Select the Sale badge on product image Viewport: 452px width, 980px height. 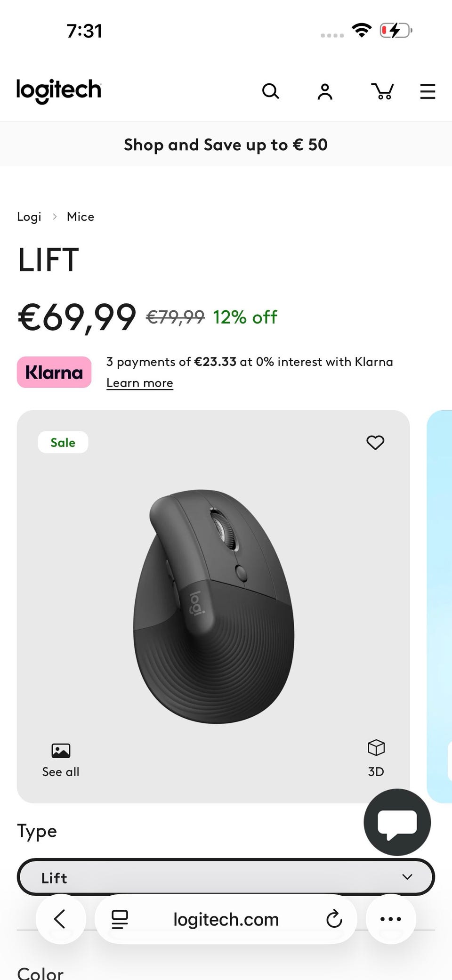(63, 442)
